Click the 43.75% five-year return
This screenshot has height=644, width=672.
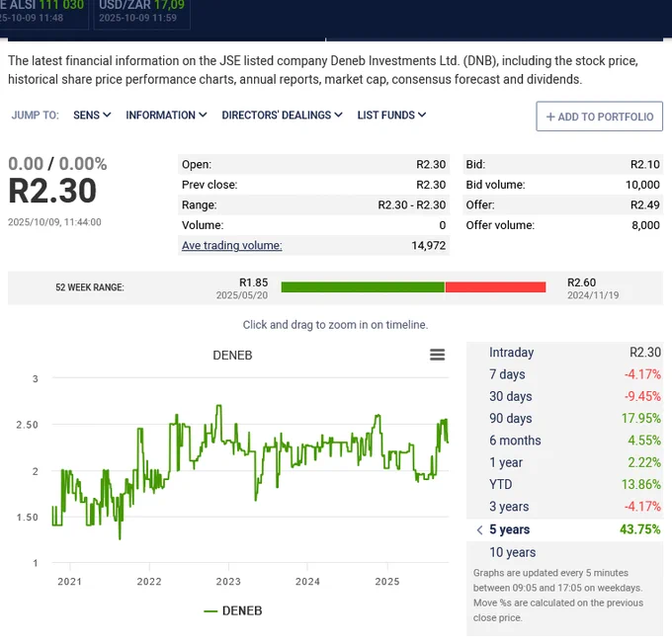tap(639, 529)
